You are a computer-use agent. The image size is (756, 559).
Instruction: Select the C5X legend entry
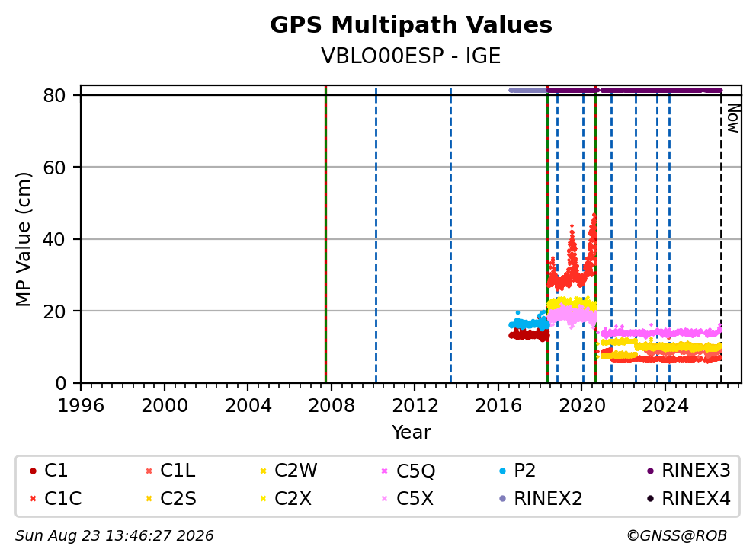(x=407, y=499)
